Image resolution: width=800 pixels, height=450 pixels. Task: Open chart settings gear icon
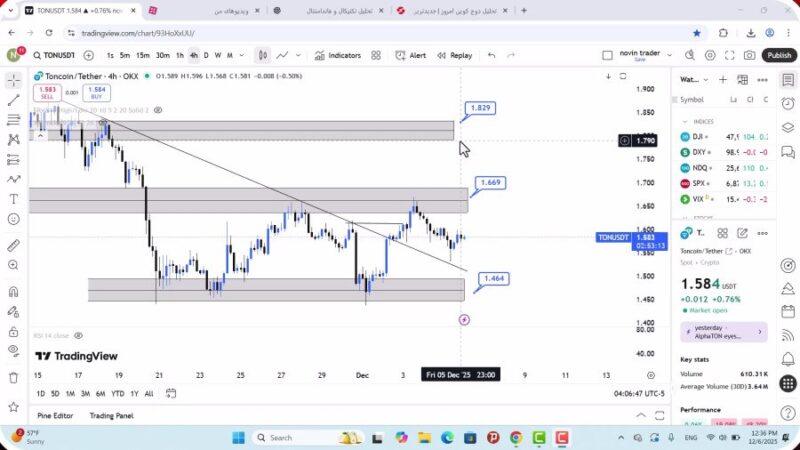[x=711, y=56]
